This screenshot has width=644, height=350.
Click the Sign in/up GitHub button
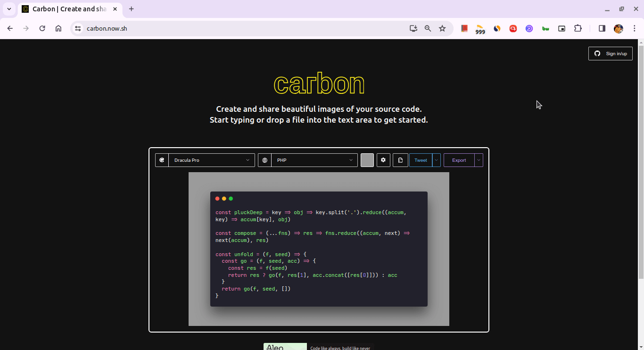(x=611, y=54)
